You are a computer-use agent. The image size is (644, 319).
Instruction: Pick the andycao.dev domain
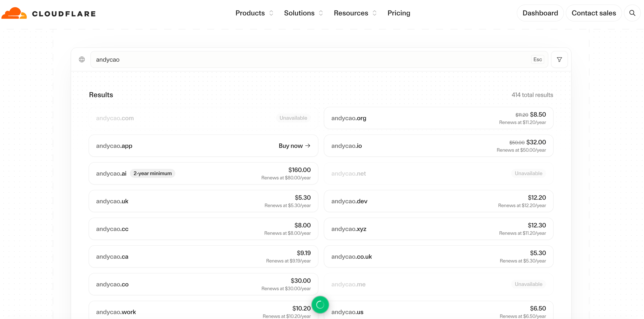point(439,201)
